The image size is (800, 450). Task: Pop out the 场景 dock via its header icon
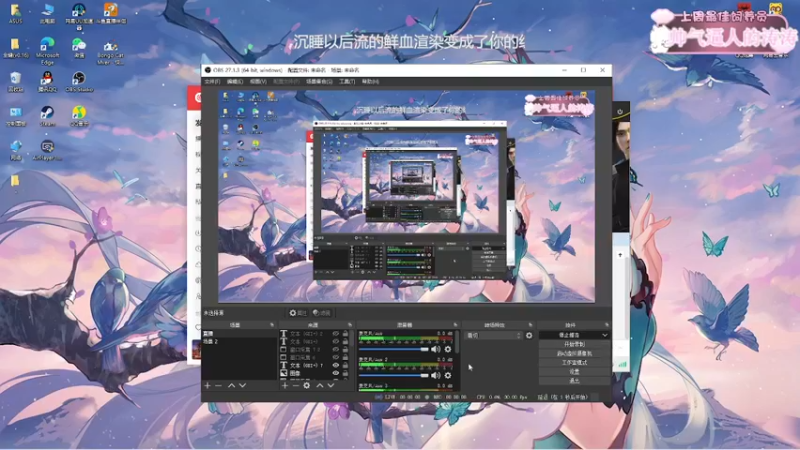[271, 325]
